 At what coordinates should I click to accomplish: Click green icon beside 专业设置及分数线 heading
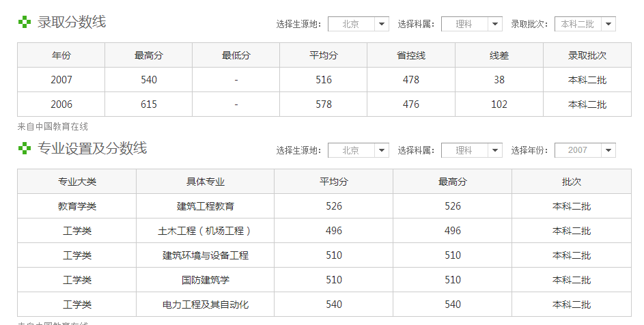coord(25,148)
